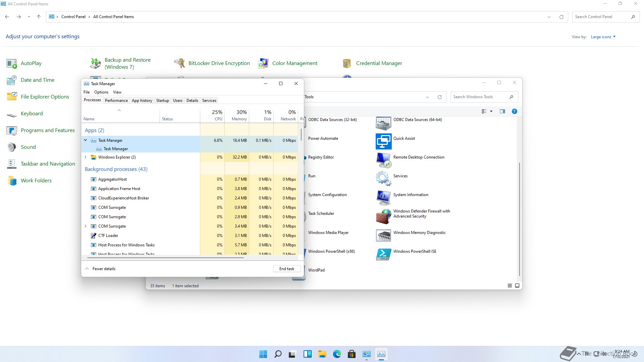Switch to large icons view in Windows Tools
The width and height of the screenshot is (644, 362).
[517, 286]
